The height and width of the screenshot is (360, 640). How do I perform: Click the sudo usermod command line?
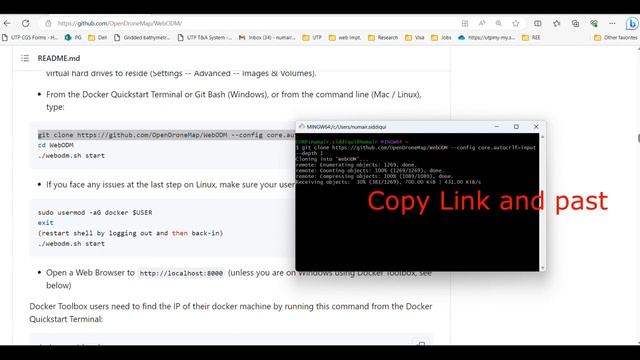pyautogui.click(x=95, y=213)
